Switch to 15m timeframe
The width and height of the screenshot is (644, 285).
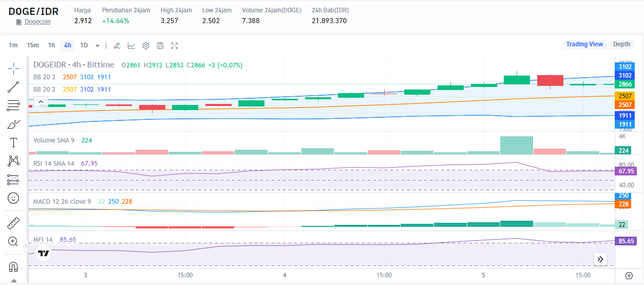click(x=33, y=45)
